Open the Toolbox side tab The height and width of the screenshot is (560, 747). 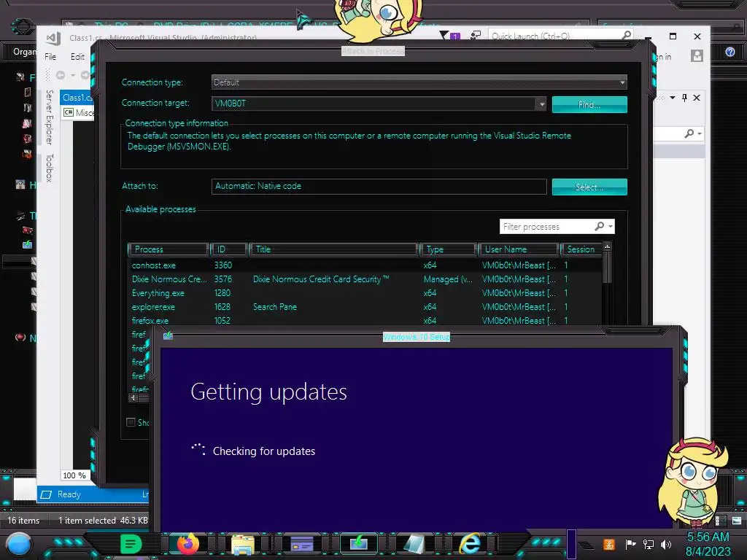coord(49,168)
